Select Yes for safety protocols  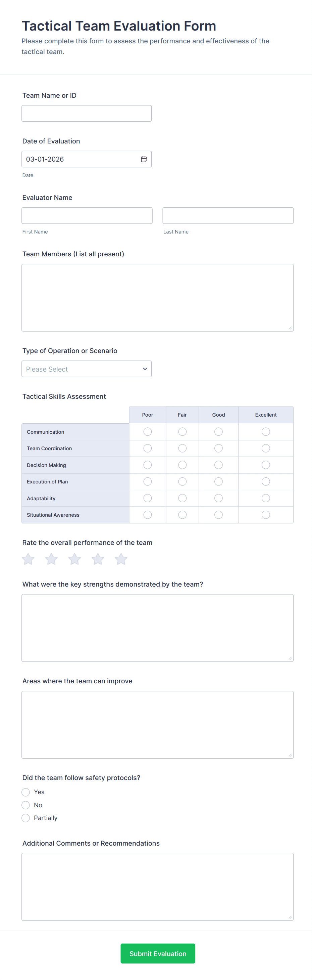tap(26, 792)
